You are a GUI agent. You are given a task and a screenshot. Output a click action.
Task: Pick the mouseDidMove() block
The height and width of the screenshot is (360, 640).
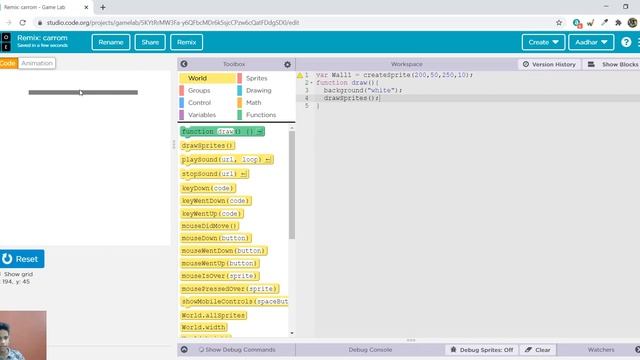[x=210, y=226]
